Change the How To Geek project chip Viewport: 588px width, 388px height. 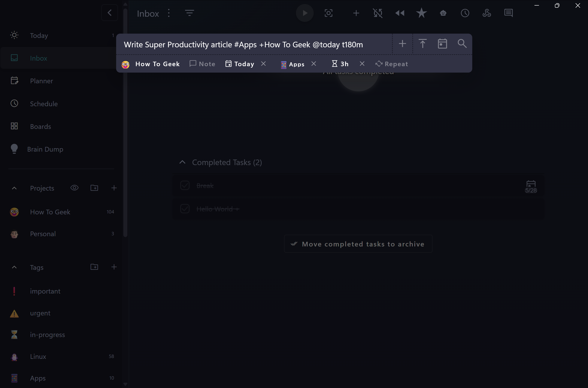pos(151,64)
